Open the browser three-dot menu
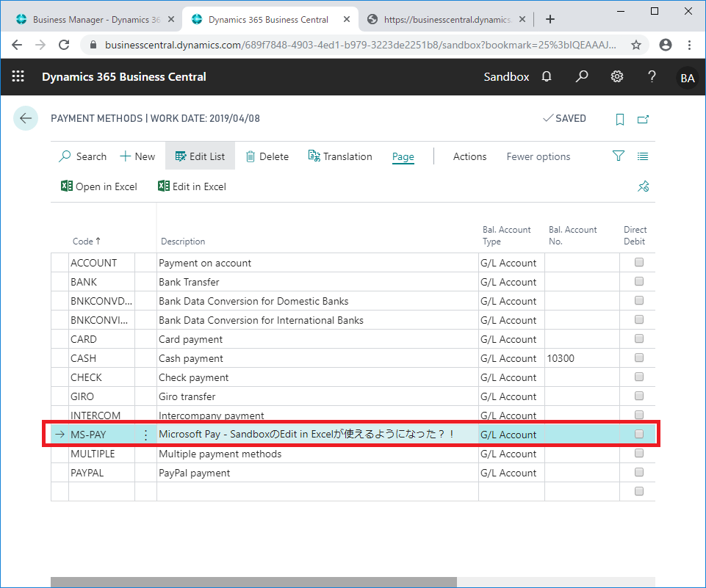The image size is (706, 588). click(689, 45)
